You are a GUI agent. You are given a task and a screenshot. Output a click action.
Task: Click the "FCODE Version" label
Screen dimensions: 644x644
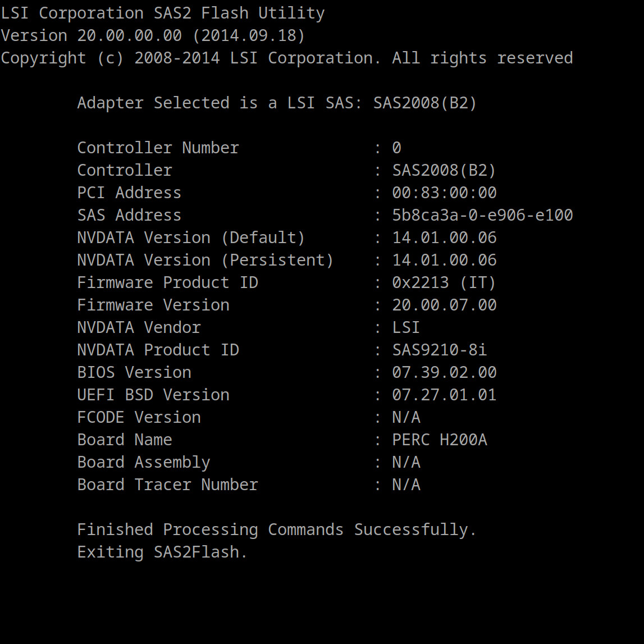pos(139,417)
